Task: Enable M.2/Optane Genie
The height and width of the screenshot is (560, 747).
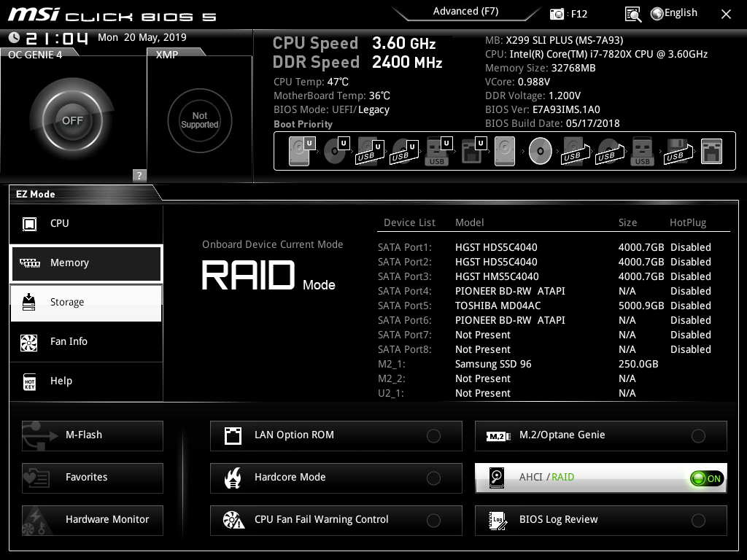Action: (601, 435)
